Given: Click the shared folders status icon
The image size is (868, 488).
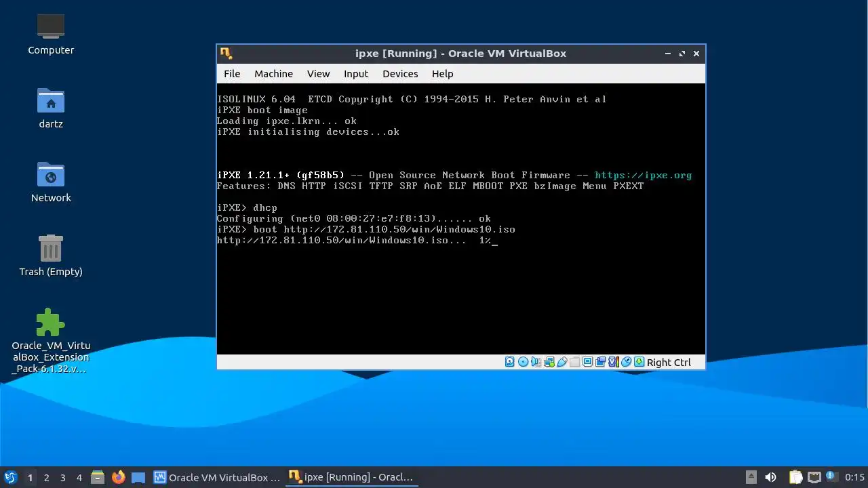Looking at the screenshot, I should tap(575, 362).
